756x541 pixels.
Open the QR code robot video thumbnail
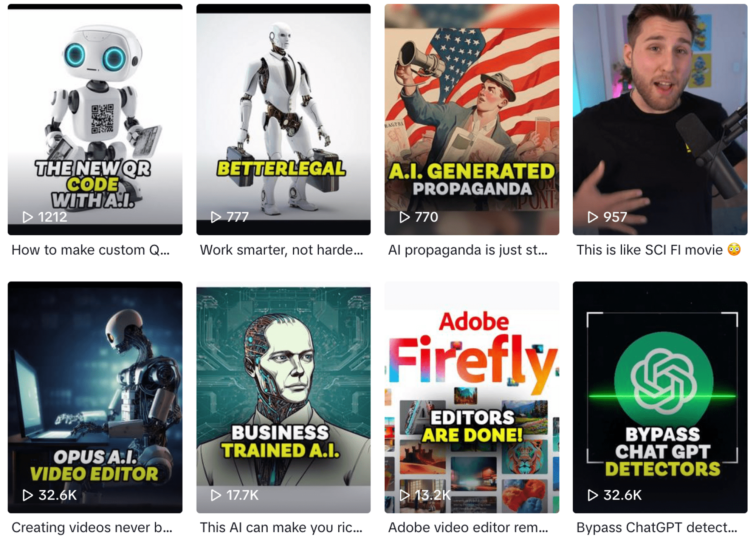coord(95,119)
